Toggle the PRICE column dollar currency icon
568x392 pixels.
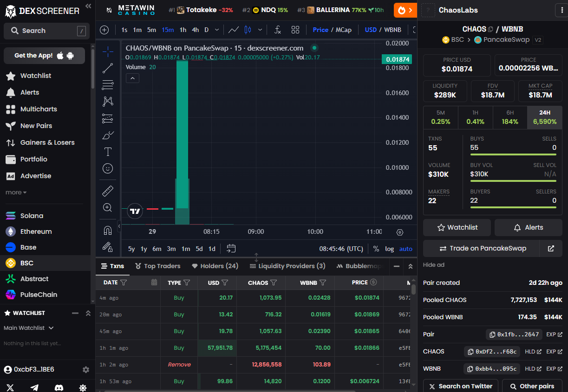(x=373, y=282)
